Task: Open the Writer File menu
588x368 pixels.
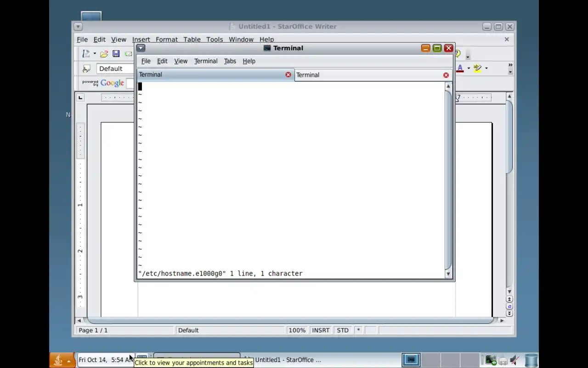Action: tap(82, 40)
